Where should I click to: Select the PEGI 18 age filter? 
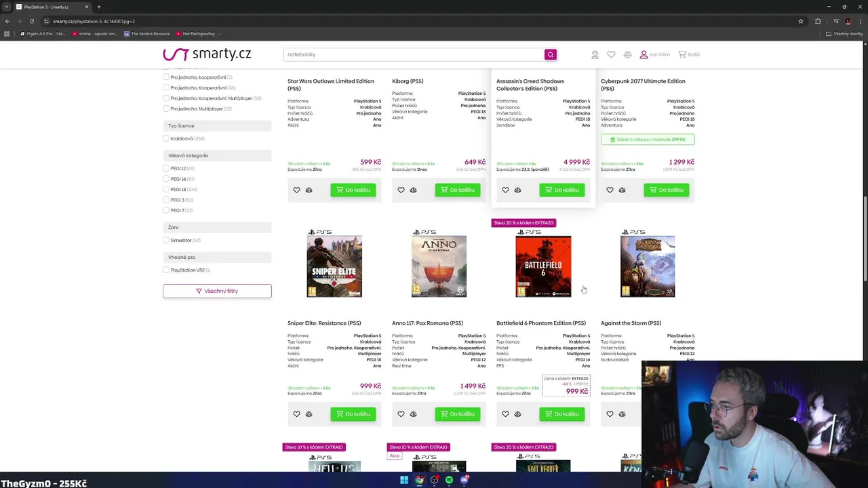coord(166,189)
